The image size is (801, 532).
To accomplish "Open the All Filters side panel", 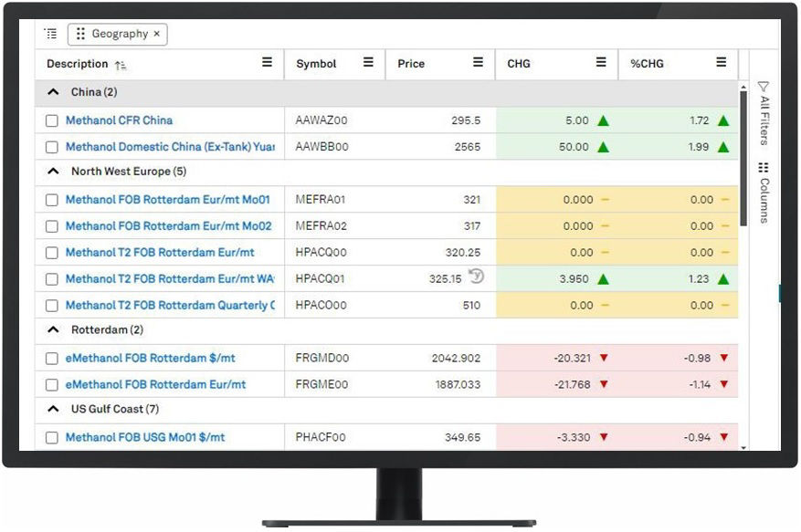I will [x=764, y=114].
